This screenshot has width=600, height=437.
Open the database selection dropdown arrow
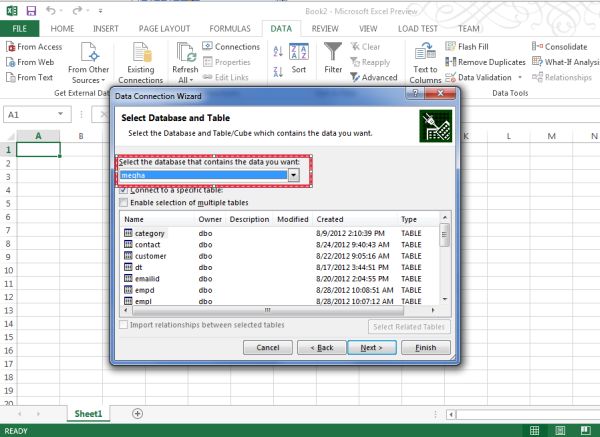point(293,175)
